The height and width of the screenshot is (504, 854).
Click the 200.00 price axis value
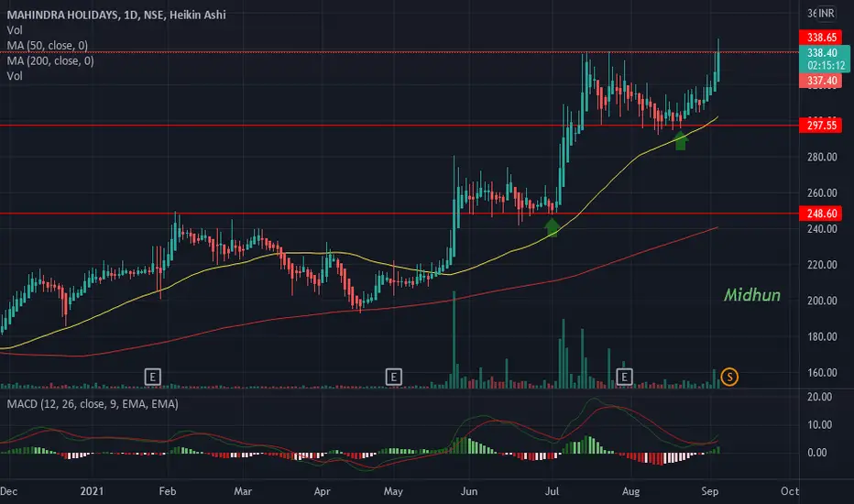822,301
